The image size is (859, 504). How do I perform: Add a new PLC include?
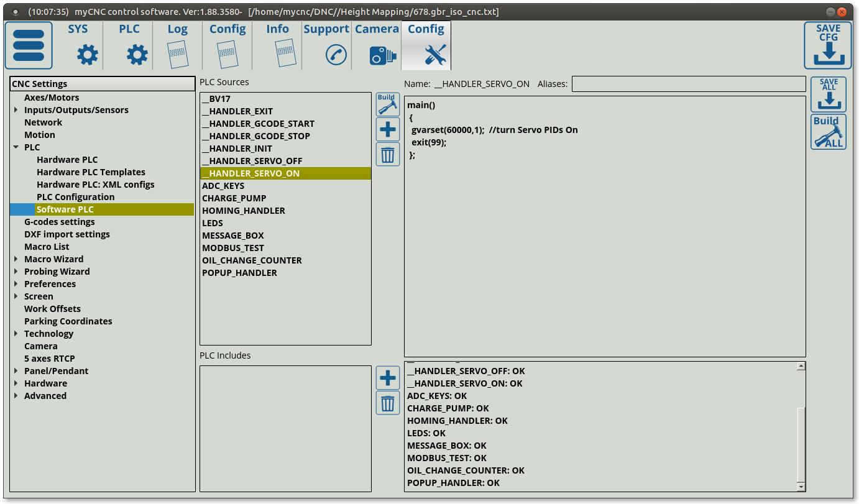tap(387, 378)
